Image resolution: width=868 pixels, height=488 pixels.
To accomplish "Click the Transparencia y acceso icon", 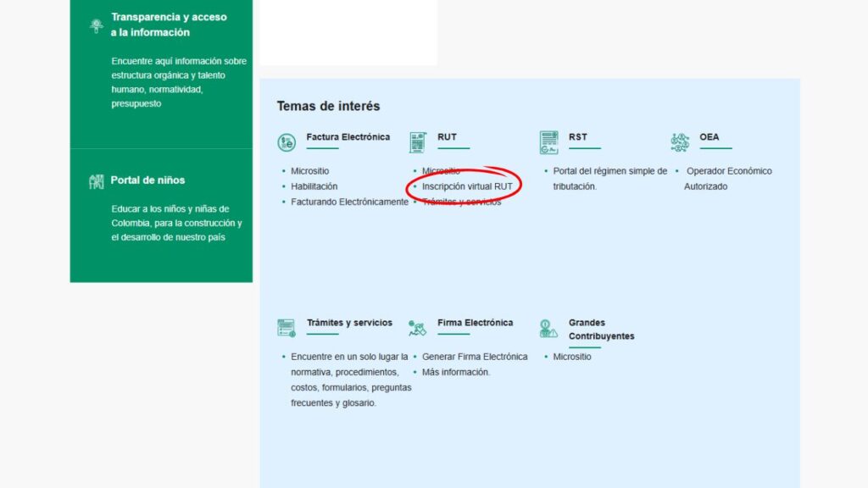I will (x=97, y=25).
